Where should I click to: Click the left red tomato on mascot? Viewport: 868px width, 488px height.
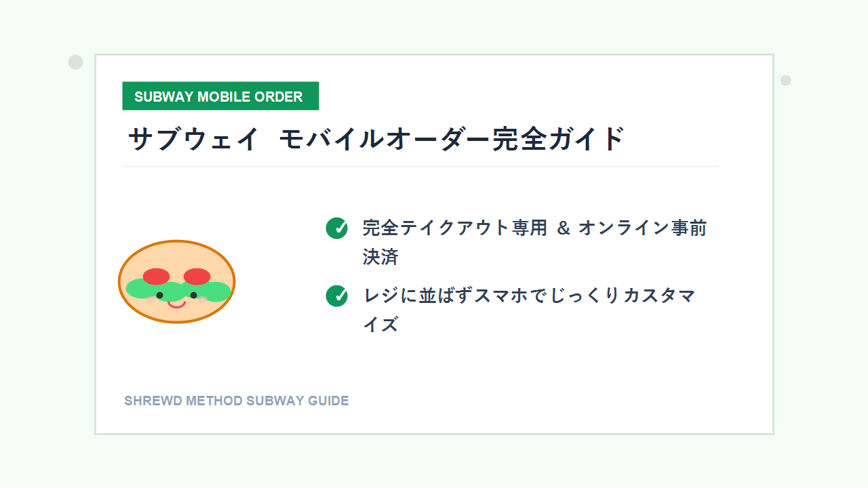click(x=156, y=277)
